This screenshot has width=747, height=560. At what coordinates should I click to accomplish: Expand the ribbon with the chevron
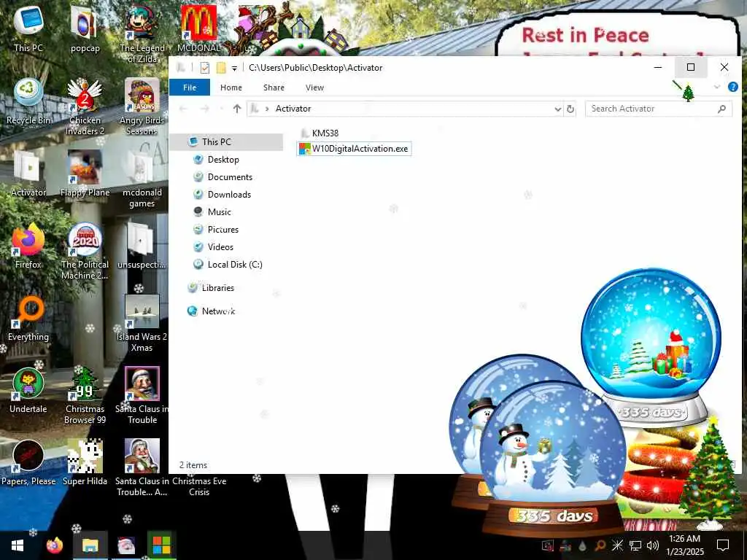tap(717, 87)
